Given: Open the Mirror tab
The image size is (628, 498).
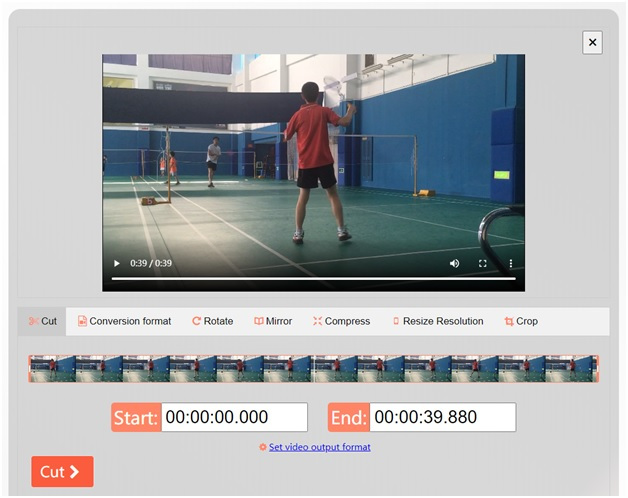Looking at the screenshot, I should point(273,321).
